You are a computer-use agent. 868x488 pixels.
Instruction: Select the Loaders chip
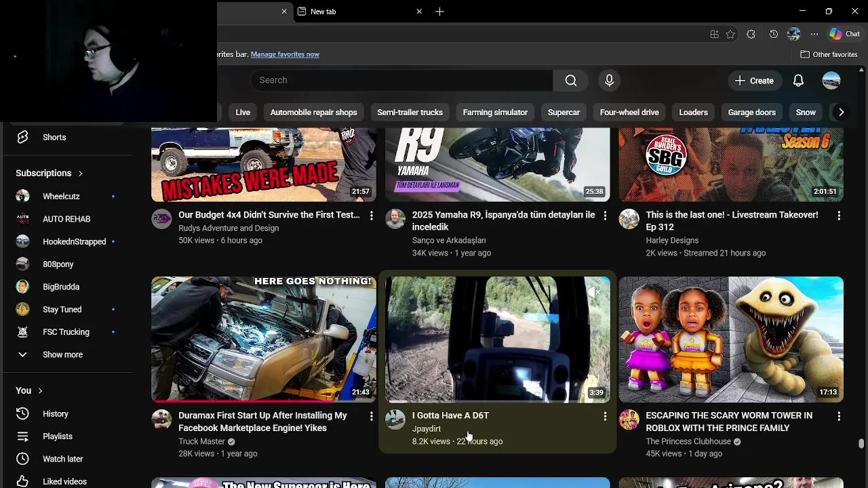point(693,113)
